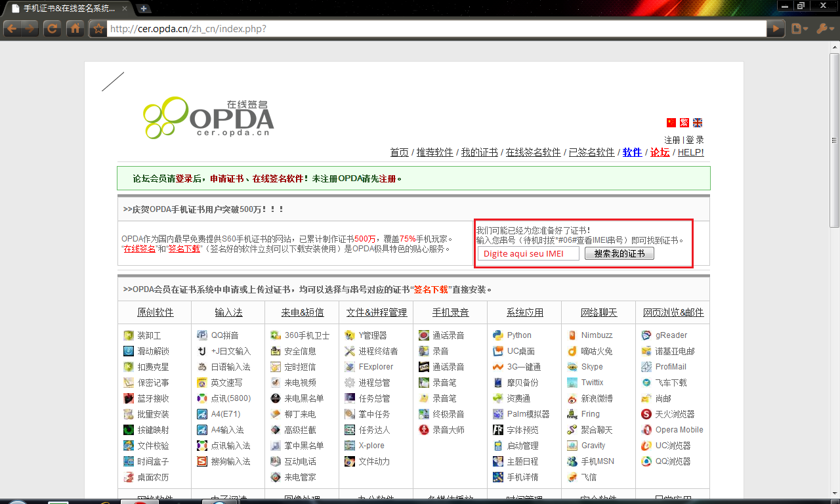Image resolution: width=840 pixels, height=504 pixels.
Task: Open the 桌面农历 app link
Action: tap(153, 477)
